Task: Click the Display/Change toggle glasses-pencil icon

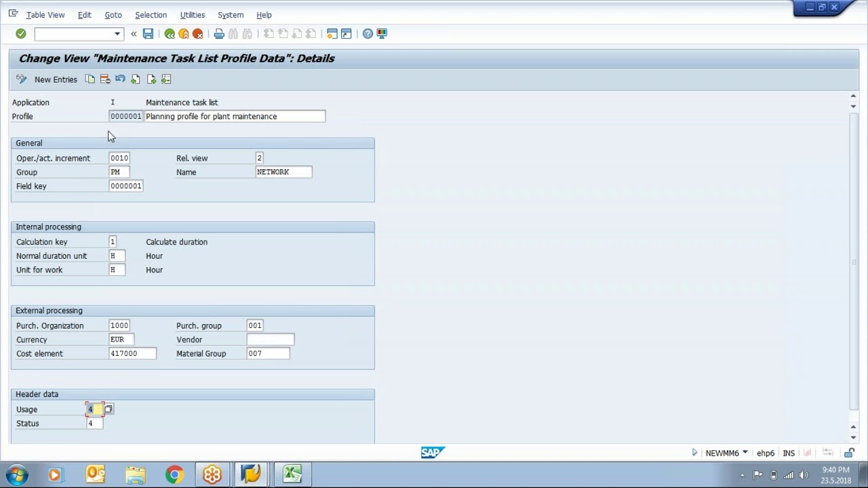Action: coord(21,79)
